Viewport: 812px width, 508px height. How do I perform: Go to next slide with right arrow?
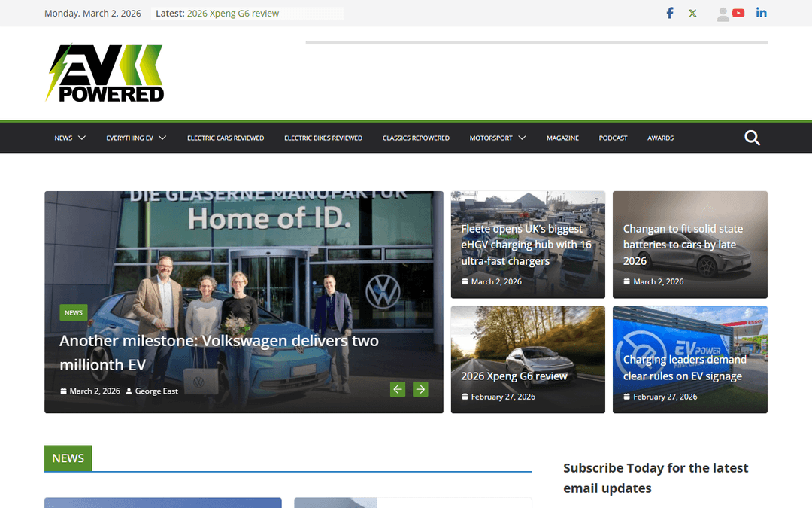click(420, 389)
